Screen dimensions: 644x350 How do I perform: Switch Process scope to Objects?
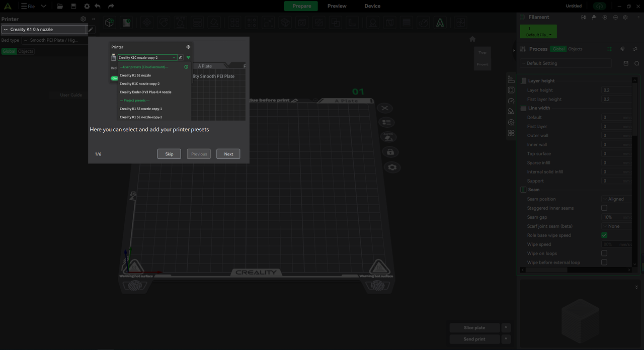click(x=575, y=49)
